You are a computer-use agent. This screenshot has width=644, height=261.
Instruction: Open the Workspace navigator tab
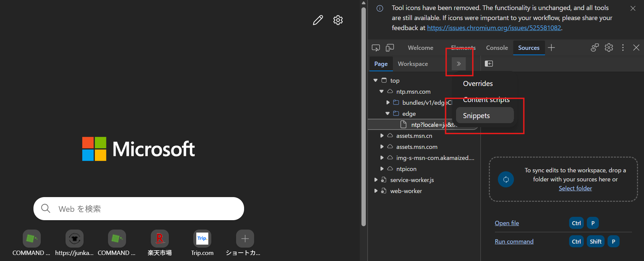coord(413,64)
